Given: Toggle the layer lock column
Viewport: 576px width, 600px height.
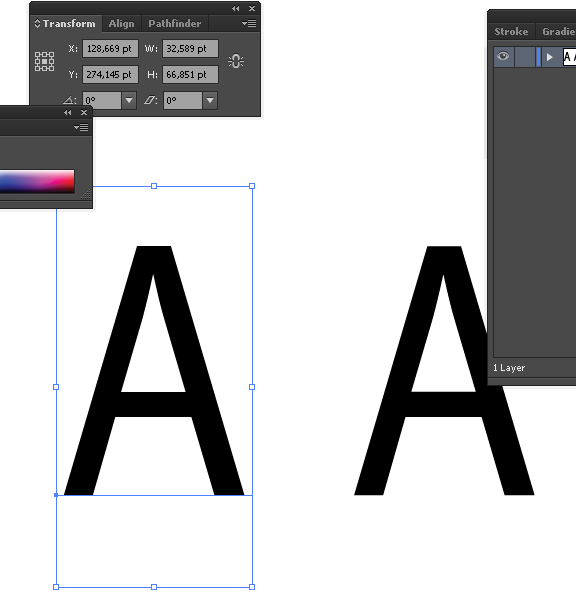Looking at the screenshot, I should (525, 57).
